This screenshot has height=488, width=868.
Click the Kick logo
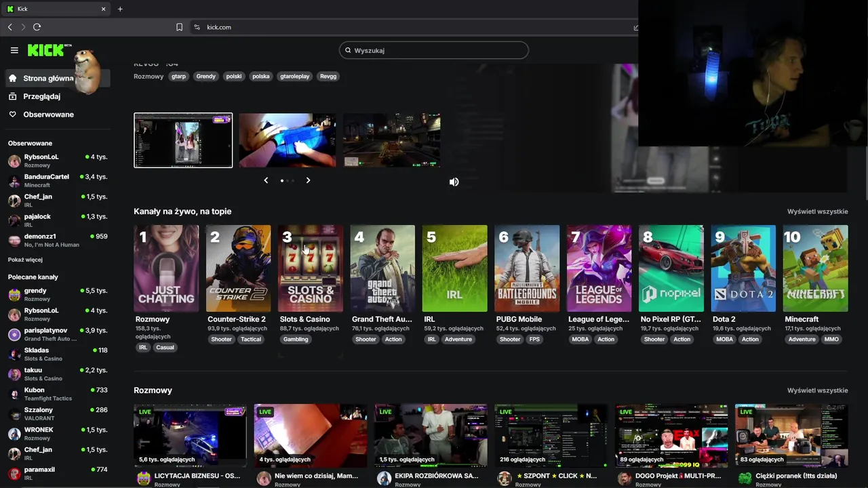pos(45,50)
